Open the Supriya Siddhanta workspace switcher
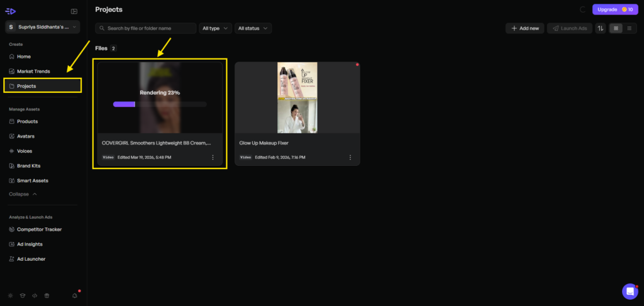This screenshot has width=644, height=306. tap(43, 27)
